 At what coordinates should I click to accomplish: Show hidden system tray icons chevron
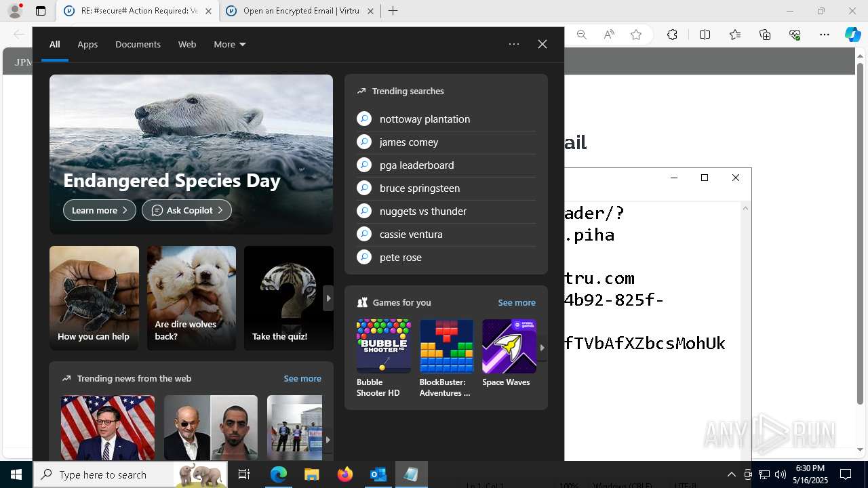(731, 474)
